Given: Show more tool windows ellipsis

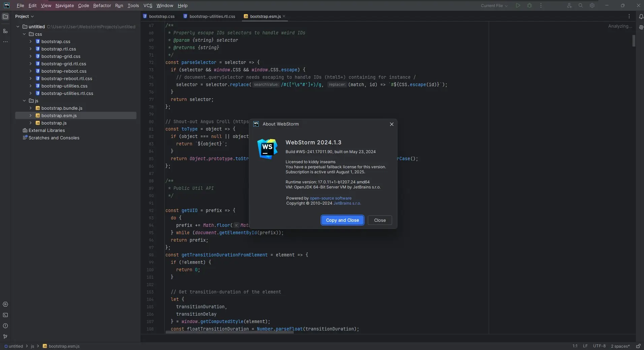Looking at the screenshot, I should pos(5,42).
